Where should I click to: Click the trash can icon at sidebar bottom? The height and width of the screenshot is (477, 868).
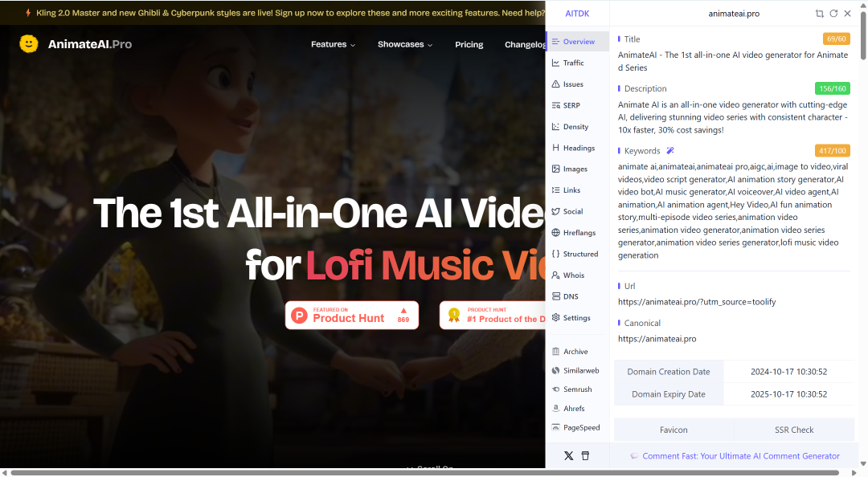click(x=585, y=456)
